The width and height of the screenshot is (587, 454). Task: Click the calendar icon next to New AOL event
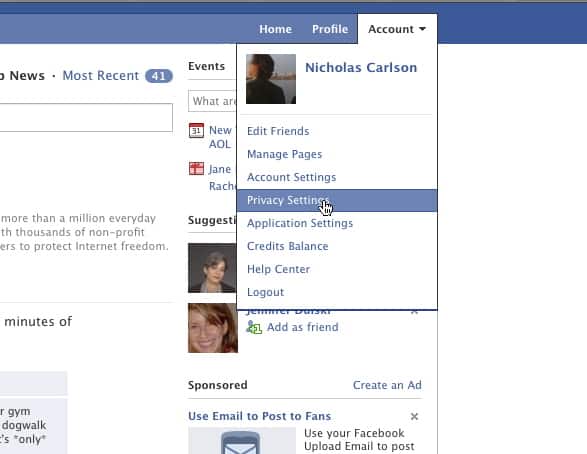pyautogui.click(x=196, y=131)
